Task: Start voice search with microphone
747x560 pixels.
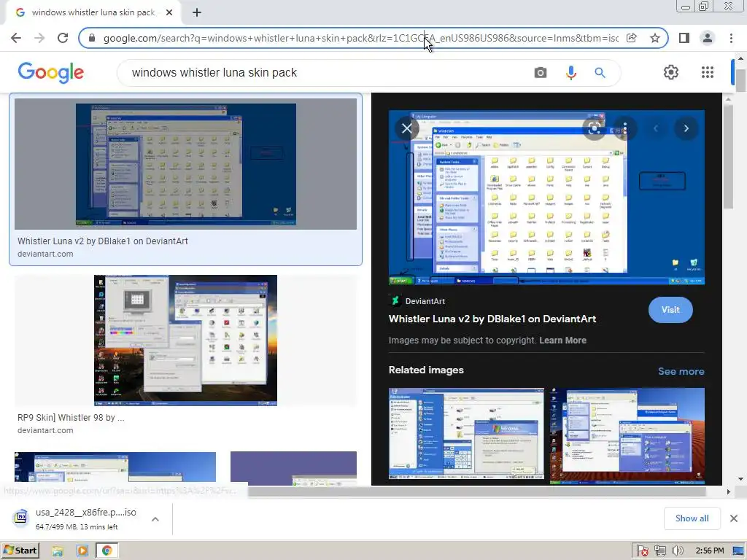Action: pyautogui.click(x=570, y=73)
